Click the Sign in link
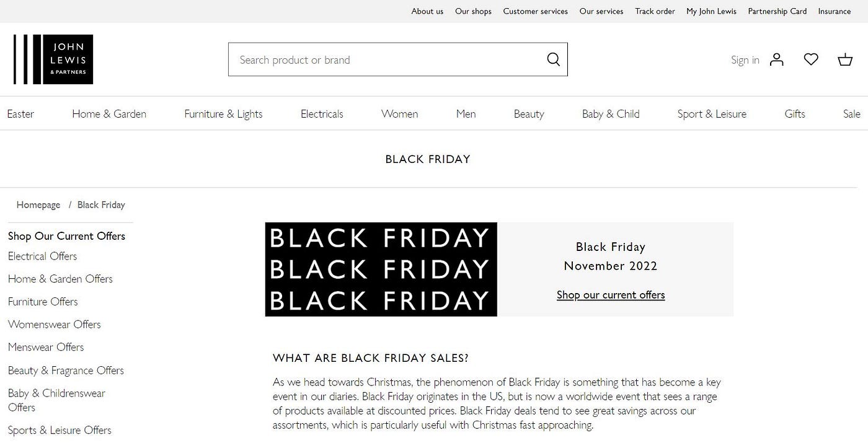The image size is (868, 443). coord(745,60)
